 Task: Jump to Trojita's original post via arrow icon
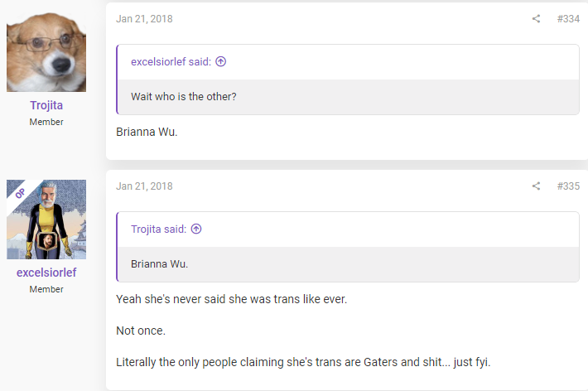(196, 229)
